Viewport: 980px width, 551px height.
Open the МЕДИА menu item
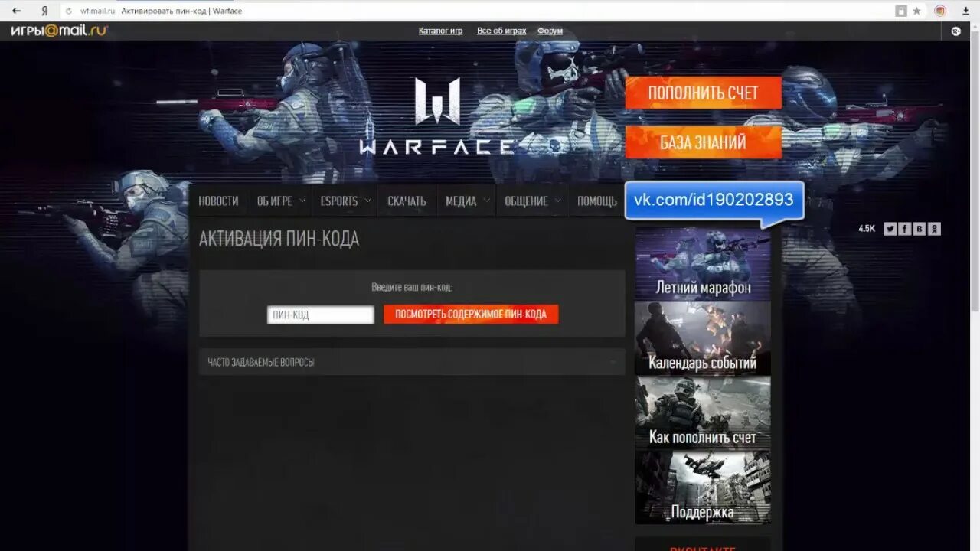461,201
